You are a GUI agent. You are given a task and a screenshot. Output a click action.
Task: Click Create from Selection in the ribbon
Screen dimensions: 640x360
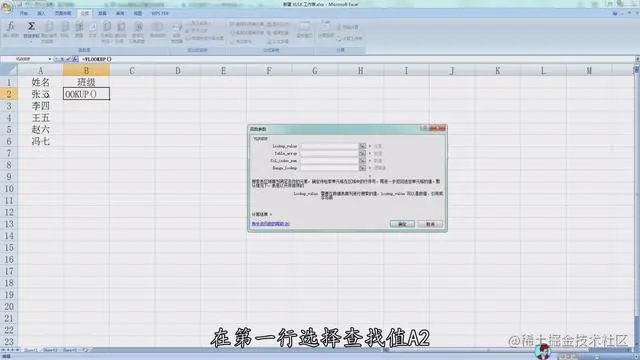click(x=204, y=38)
